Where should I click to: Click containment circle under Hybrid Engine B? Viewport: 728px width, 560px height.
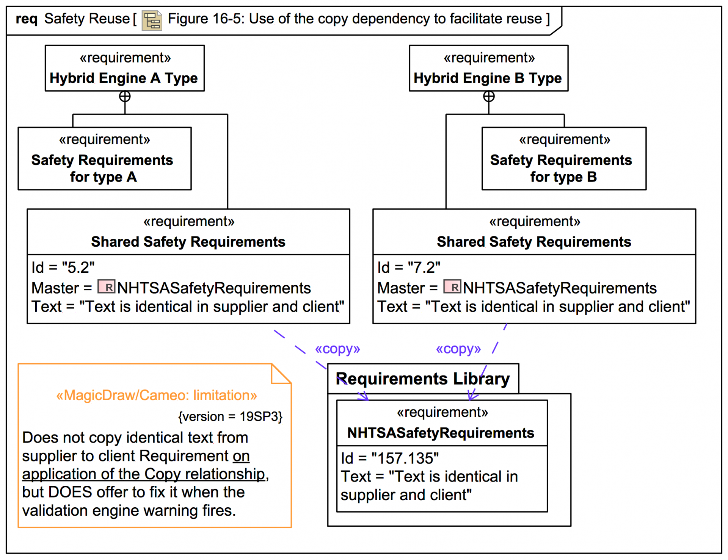(x=489, y=97)
